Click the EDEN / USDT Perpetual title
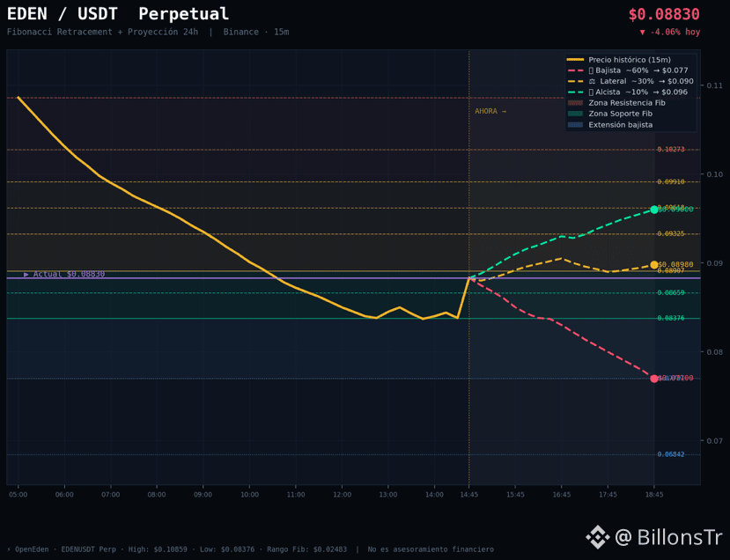 (118, 13)
